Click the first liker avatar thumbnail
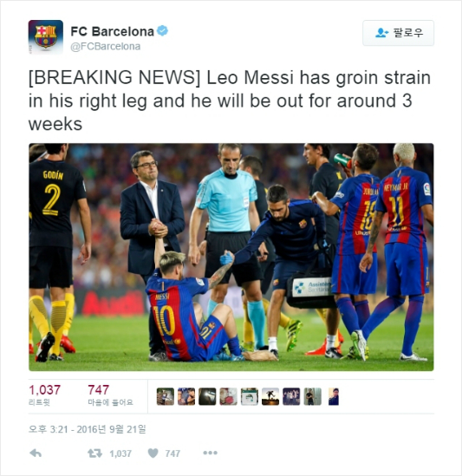Image resolution: width=462 pixels, height=476 pixels. (x=166, y=396)
